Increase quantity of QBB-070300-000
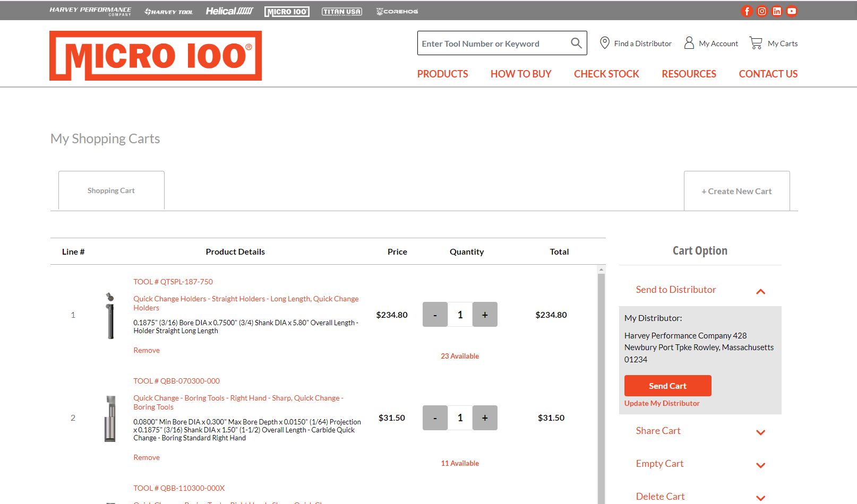The width and height of the screenshot is (857, 504). coord(484,418)
